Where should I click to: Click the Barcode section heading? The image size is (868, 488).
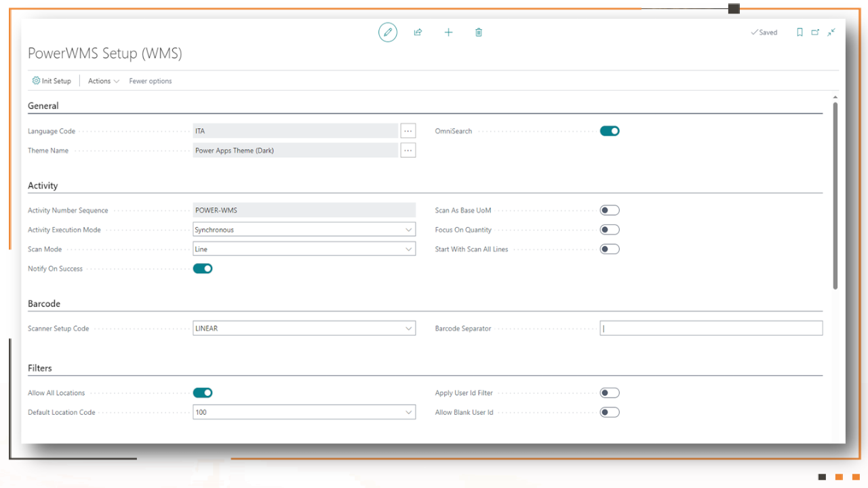click(x=44, y=304)
